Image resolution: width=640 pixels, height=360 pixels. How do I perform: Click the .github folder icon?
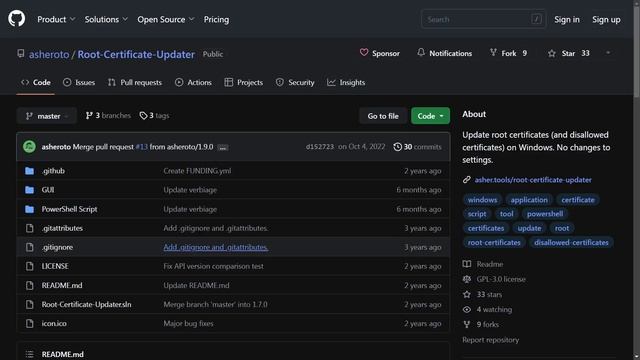(x=29, y=171)
